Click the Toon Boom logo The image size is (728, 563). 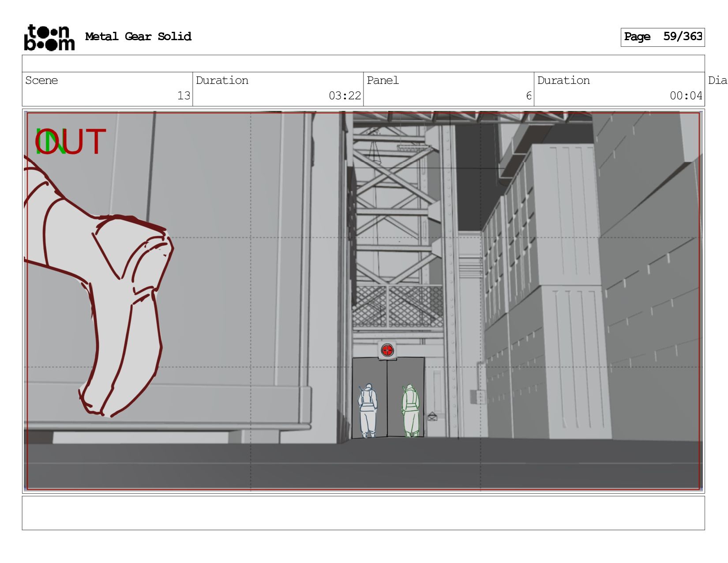pyautogui.click(x=49, y=38)
